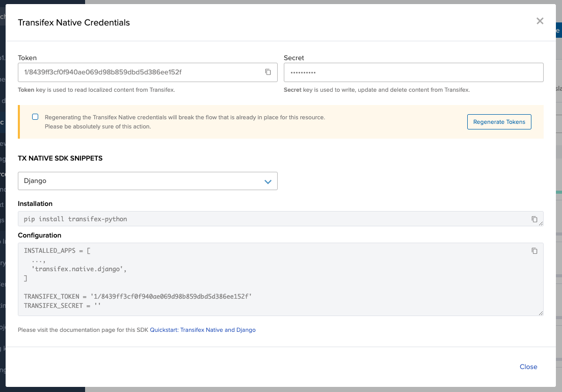Open the Quickstart: Transifex Native and Django link
This screenshot has height=392, width=562.
click(203, 330)
